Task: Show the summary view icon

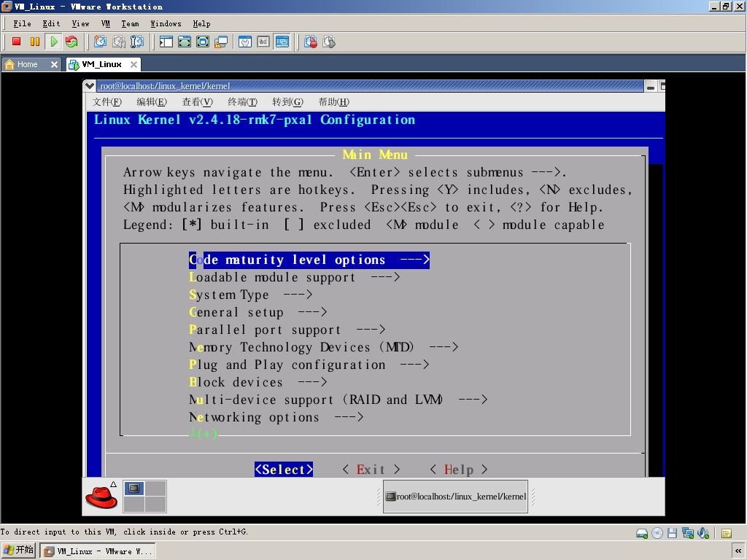Action: click(245, 42)
